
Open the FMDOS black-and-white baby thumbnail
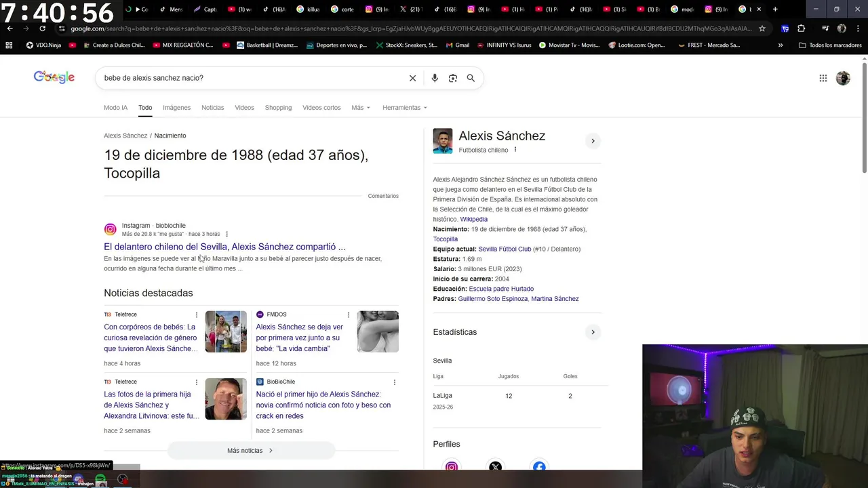coord(378,331)
